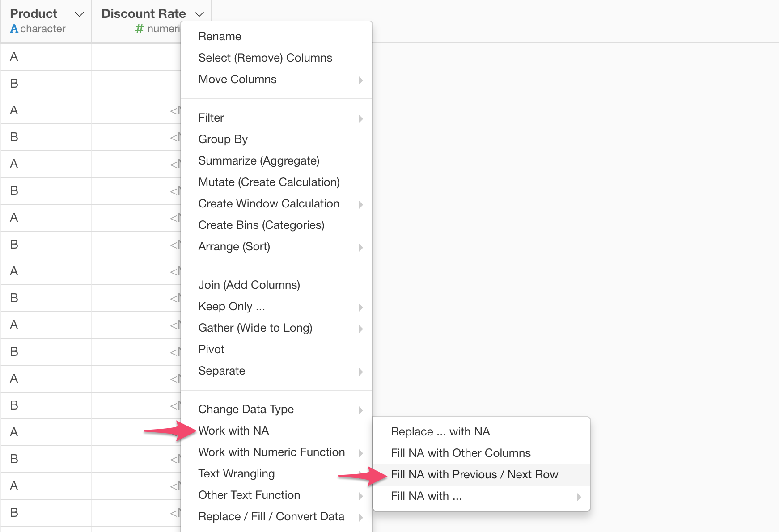Screen dimensions: 779x532
Task: Choose the Pivot menu item
Action: [x=212, y=349]
